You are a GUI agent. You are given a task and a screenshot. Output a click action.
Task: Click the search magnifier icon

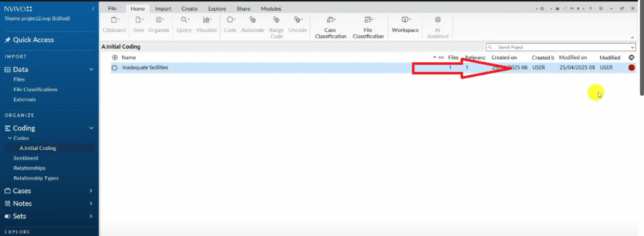pyautogui.click(x=491, y=47)
